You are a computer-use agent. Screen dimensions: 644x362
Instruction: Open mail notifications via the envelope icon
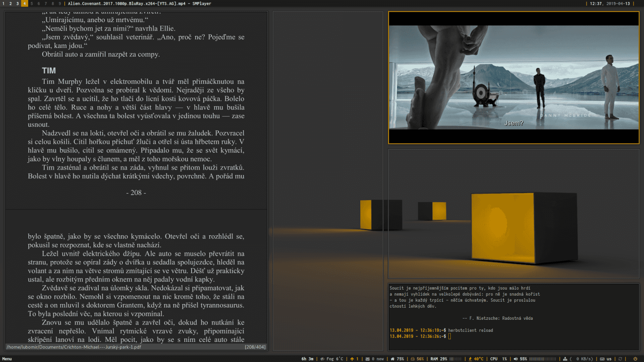[x=367, y=358]
